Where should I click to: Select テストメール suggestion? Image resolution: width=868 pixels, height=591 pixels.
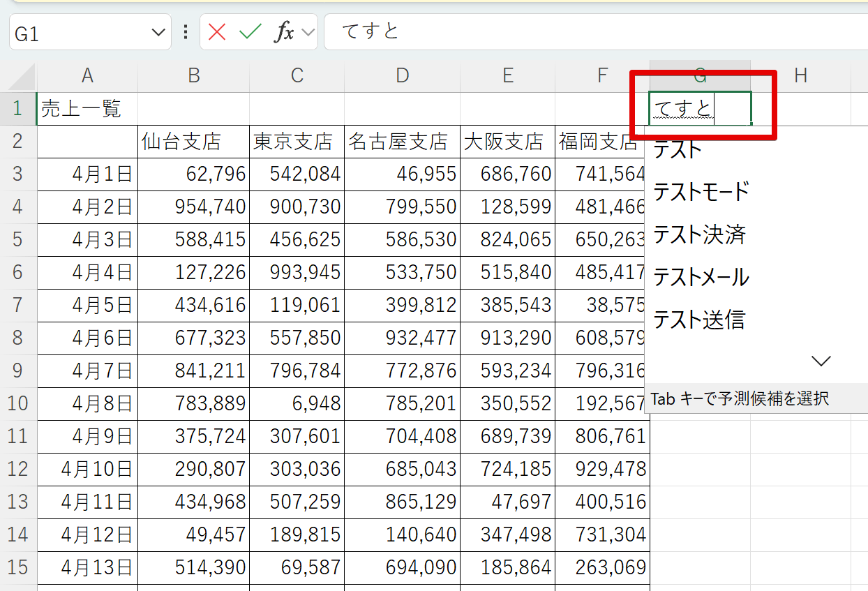click(x=701, y=277)
